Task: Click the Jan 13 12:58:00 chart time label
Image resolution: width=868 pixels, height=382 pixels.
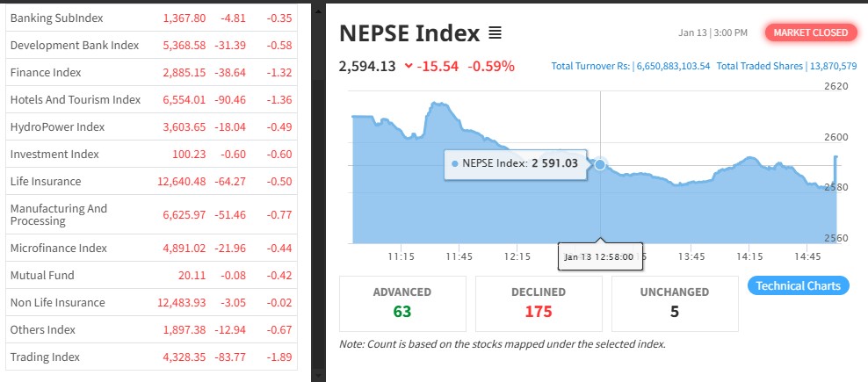Action: pos(600,257)
